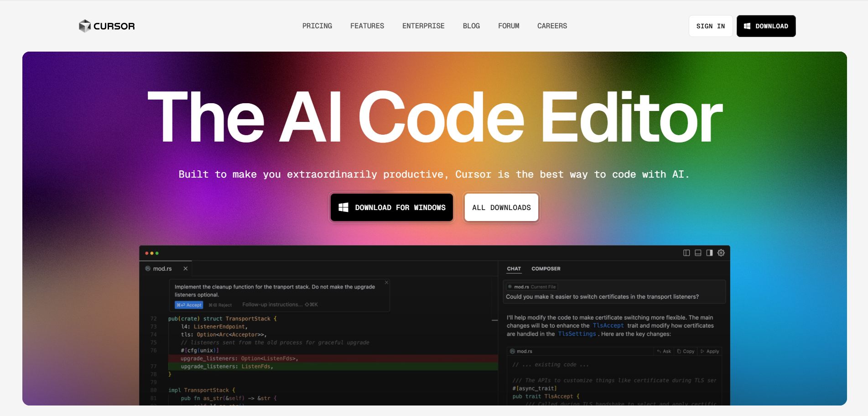Click Download for Windows

pyautogui.click(x=392, y=207)
